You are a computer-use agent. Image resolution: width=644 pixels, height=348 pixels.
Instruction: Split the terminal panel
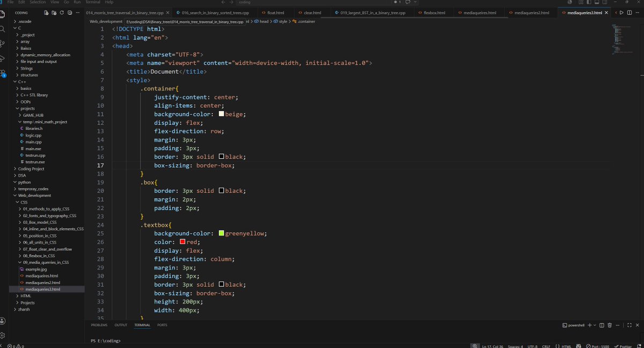coord(602,325)
